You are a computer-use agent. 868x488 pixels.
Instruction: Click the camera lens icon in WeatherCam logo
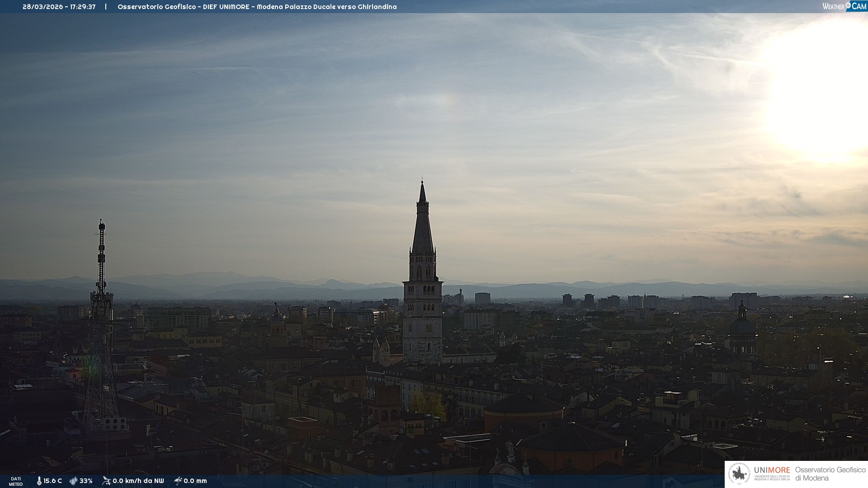tap(848, 5)
